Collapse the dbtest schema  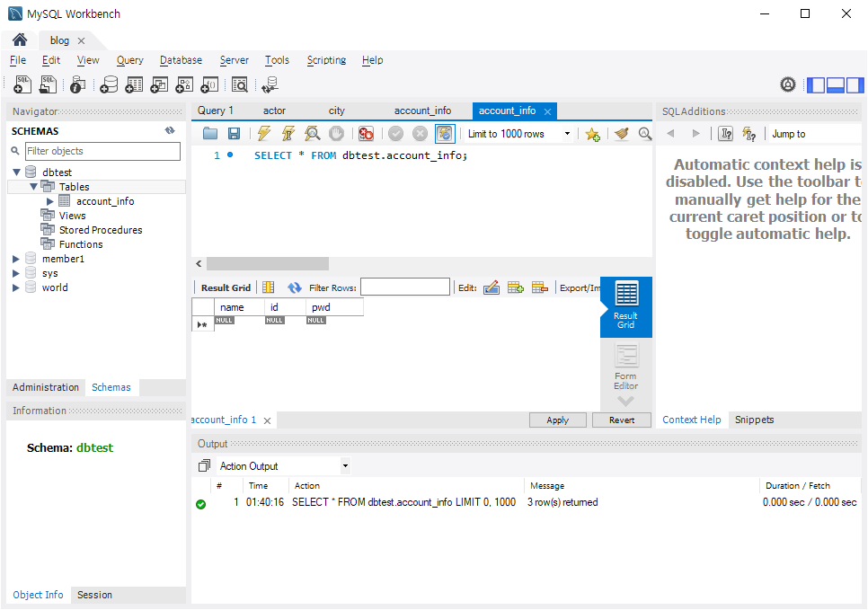click(16, 172)
